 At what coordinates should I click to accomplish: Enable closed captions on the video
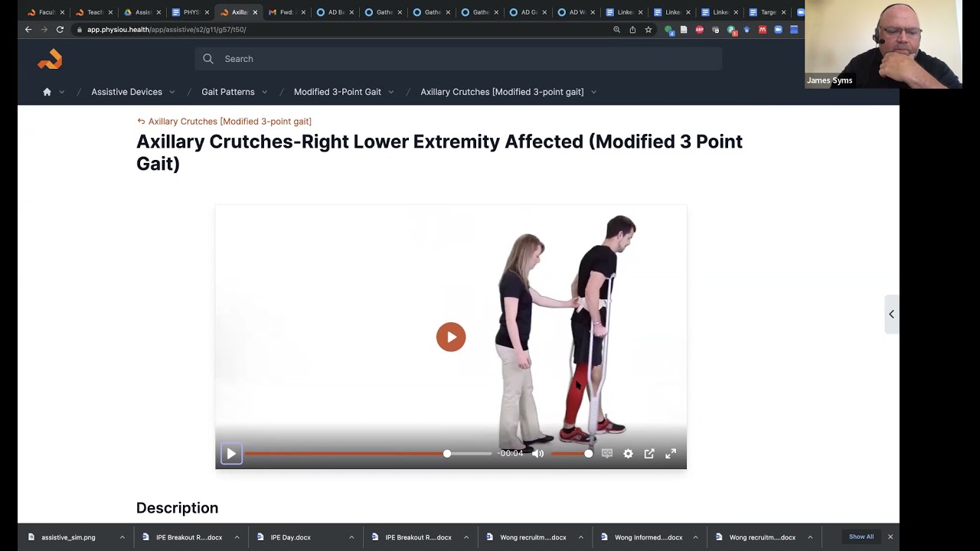click(x=607, y=453)
